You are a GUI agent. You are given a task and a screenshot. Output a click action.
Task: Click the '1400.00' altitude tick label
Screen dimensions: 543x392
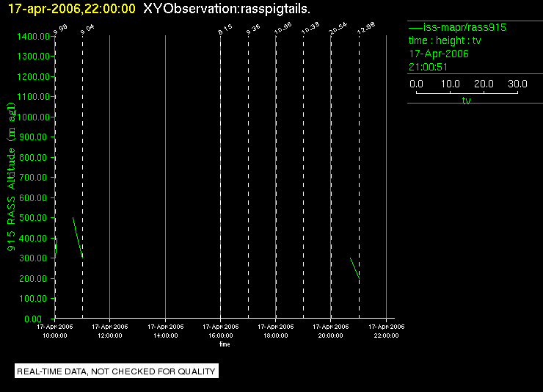33,37
